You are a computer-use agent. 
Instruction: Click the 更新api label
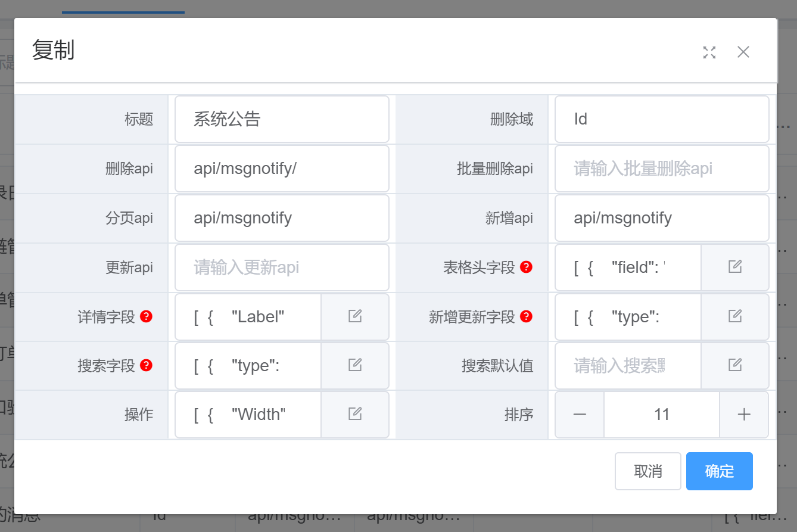pyautogui.click(x=129, y=267)
